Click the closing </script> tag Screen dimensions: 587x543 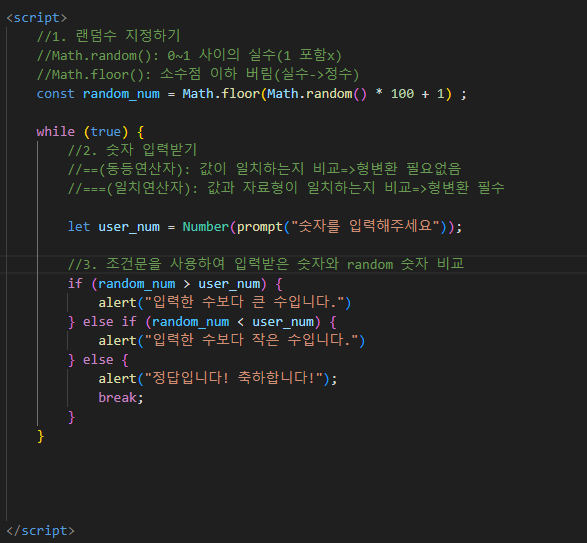[40, 531]
